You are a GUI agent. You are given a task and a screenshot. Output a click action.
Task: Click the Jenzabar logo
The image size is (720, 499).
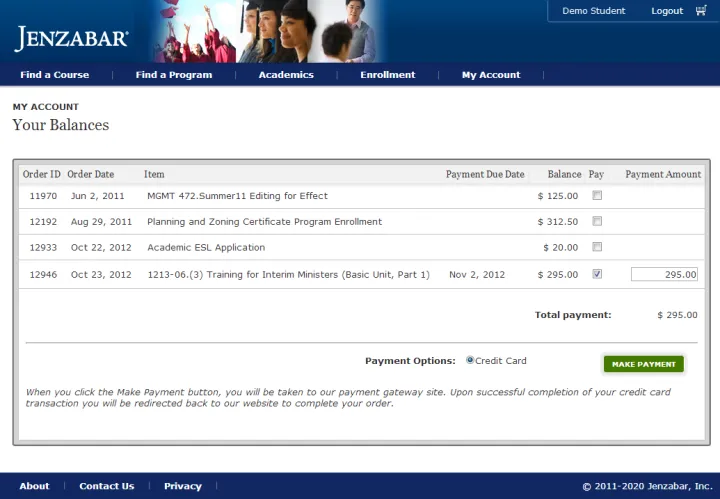[x=72, y=39]
